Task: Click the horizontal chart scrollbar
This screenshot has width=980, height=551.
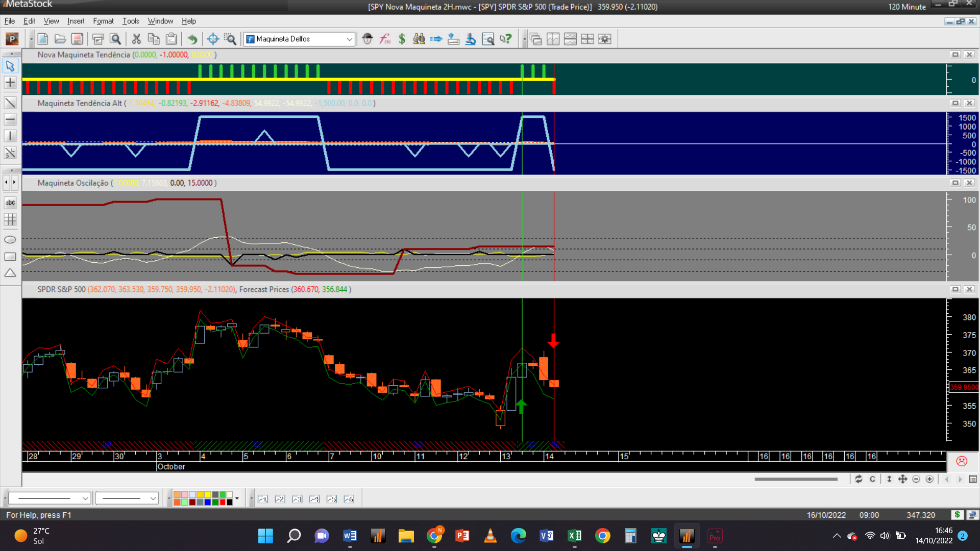Action: pyautogui.click(x=796, y=479)
